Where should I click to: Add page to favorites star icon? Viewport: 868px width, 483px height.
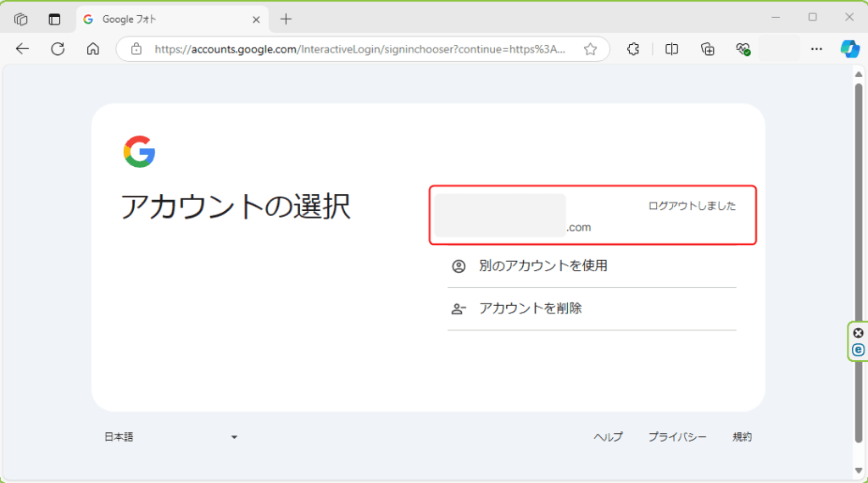590,49
